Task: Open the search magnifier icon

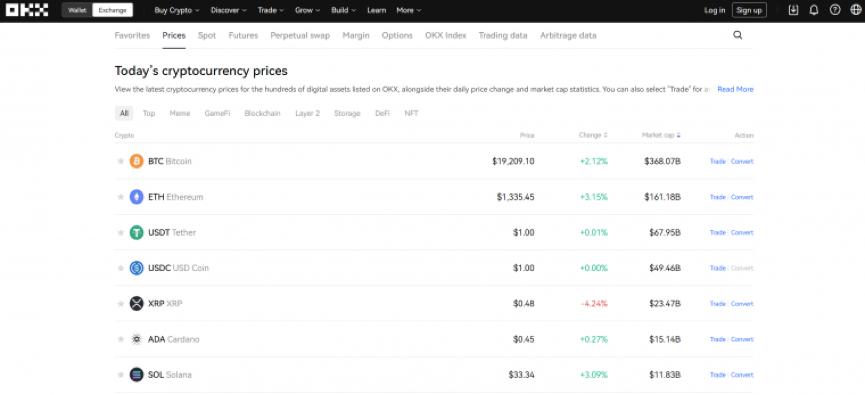Action: click(738, 35)
